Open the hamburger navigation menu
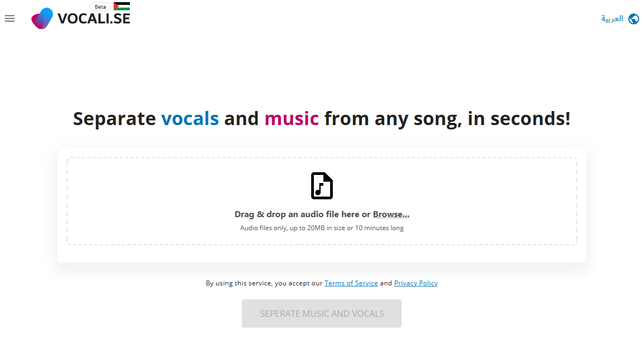The height and width of the screenshot is (339, 644). point(10,18)
